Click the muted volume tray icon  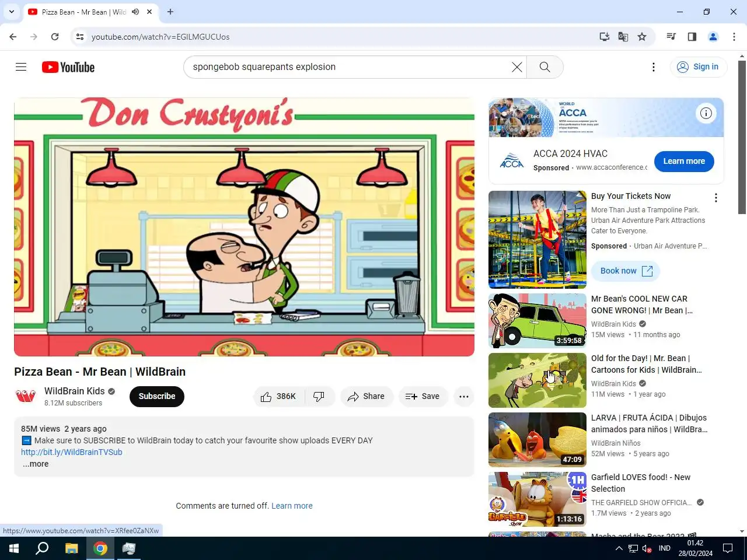[x=647, y=548]
